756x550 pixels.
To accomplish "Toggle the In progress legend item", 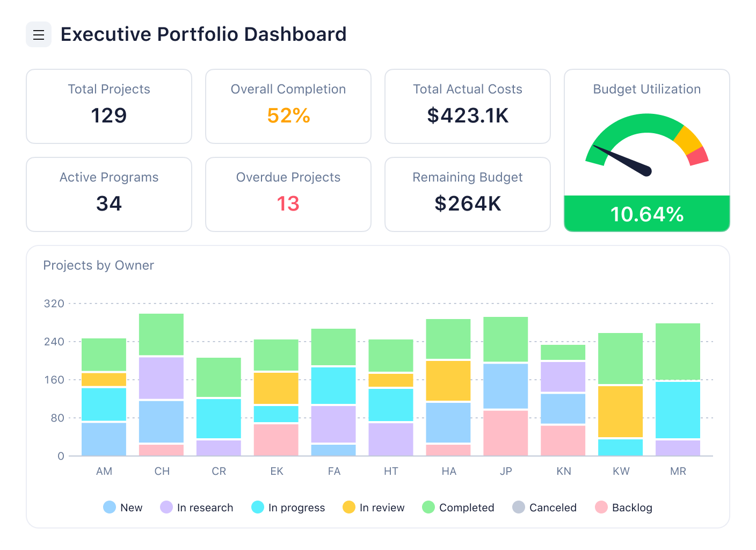I will point(288,508).
